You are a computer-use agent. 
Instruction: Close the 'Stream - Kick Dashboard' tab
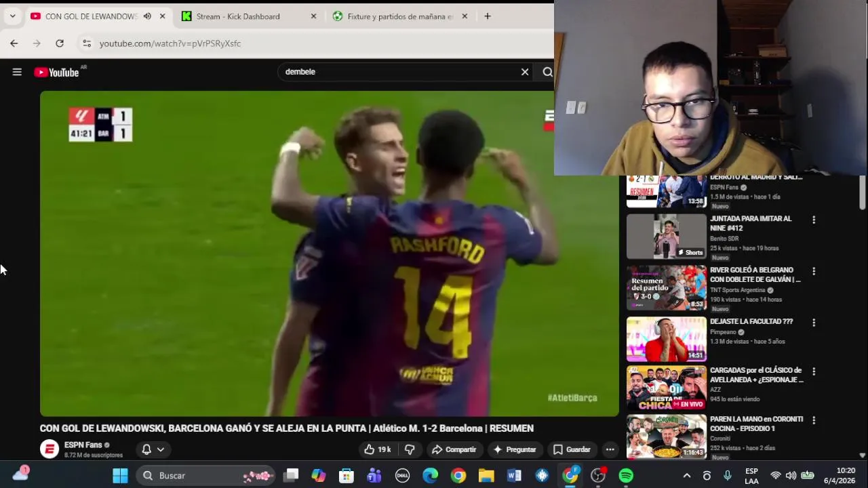[x=313, y=16]
